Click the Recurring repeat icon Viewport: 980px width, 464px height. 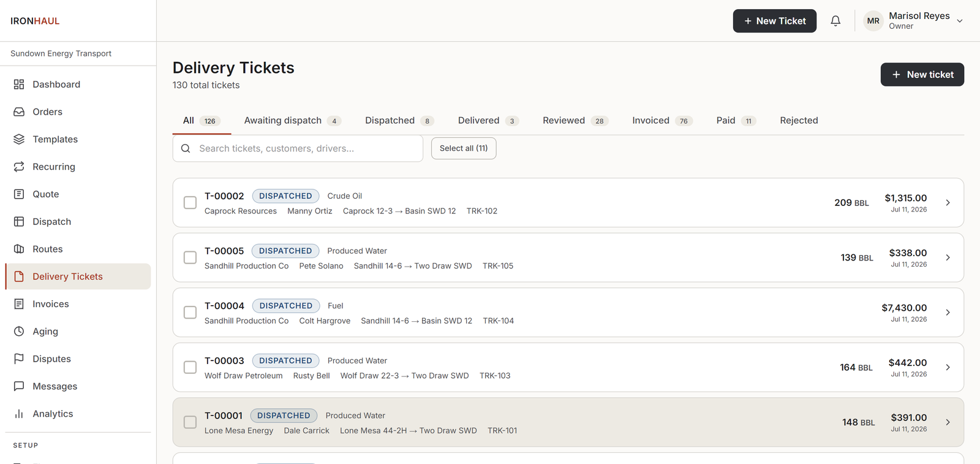tap(19, 167)
